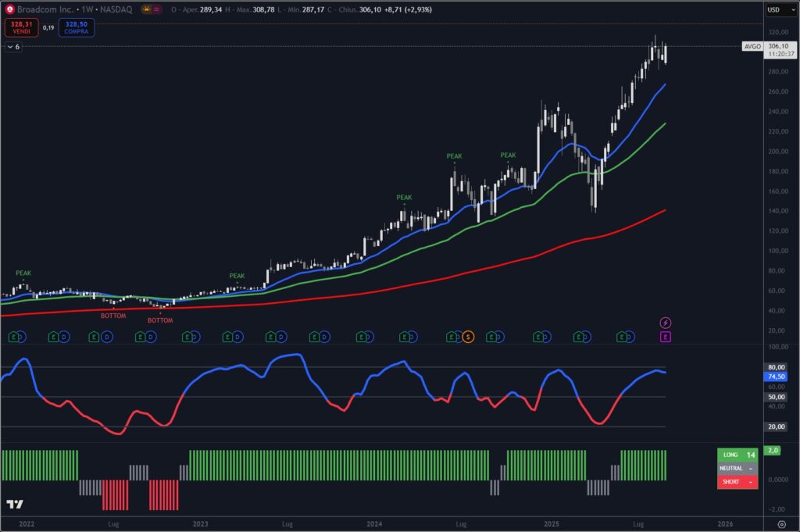The width and height of the screenshot is (800, 532).
Task: Click the blue 74,50 oscillator value label
Action: [x=774, y=377]
